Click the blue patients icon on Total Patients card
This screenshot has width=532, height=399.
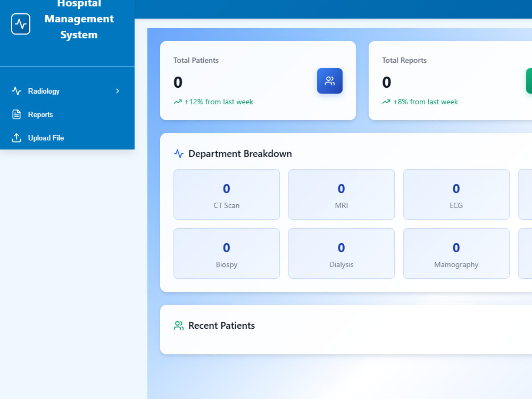329,81
